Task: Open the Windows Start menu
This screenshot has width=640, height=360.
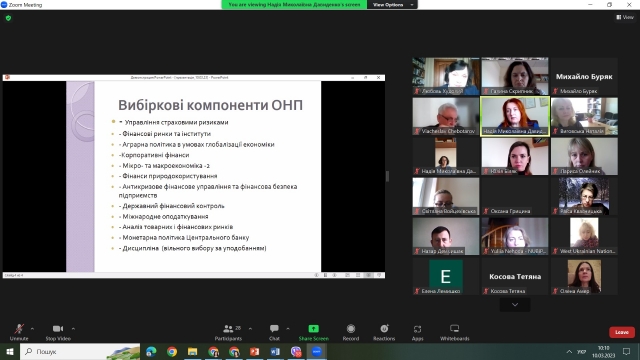Action: (x=10, y=351)
